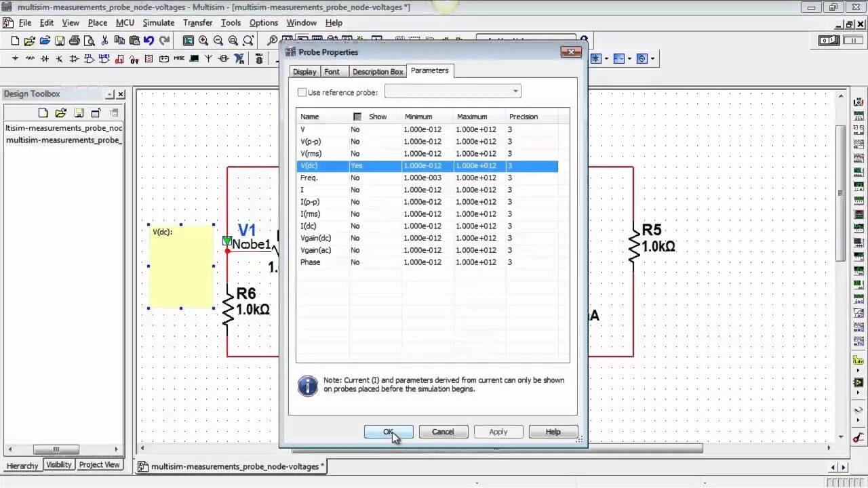This screenshot has width=868, height=488.
Task: Click the document tab at bottom
Action: [233, 466]
